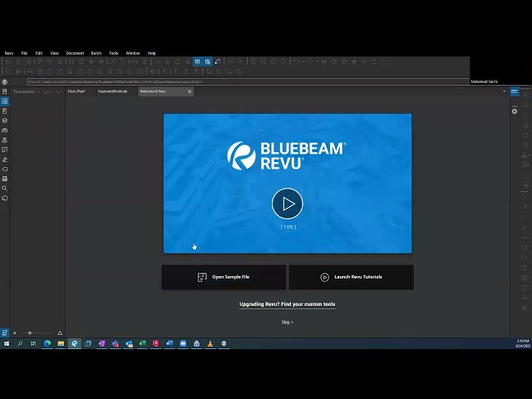Viewport: 532px width, 399px height.
Task: Open Microsoft Edge from taskbar
Action: (x=47, y=343)
